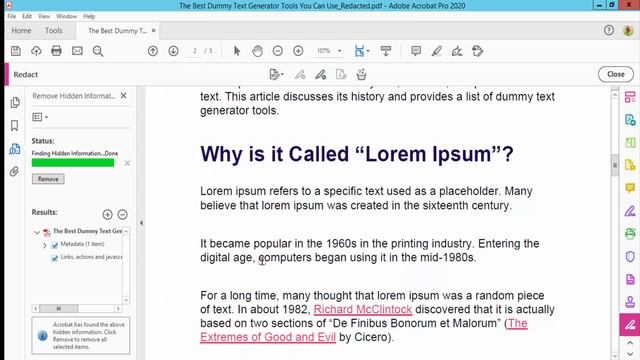Collapse The Best Dummy Text root node
The width and height of the screenshot is (640, 360).
point(37,232)
